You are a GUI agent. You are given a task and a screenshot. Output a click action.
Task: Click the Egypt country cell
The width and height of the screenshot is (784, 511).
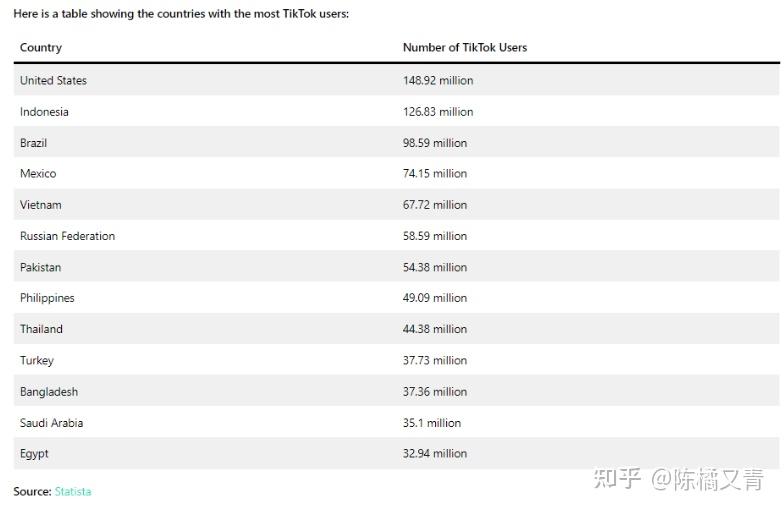click(34, 454)
